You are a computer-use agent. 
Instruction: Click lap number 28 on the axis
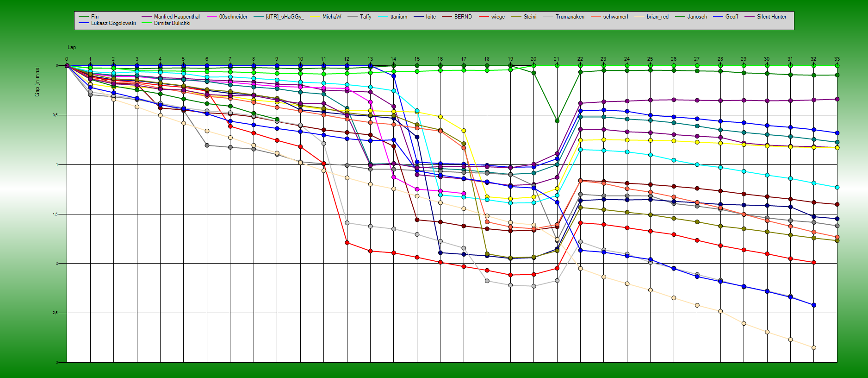coord(720,59)
